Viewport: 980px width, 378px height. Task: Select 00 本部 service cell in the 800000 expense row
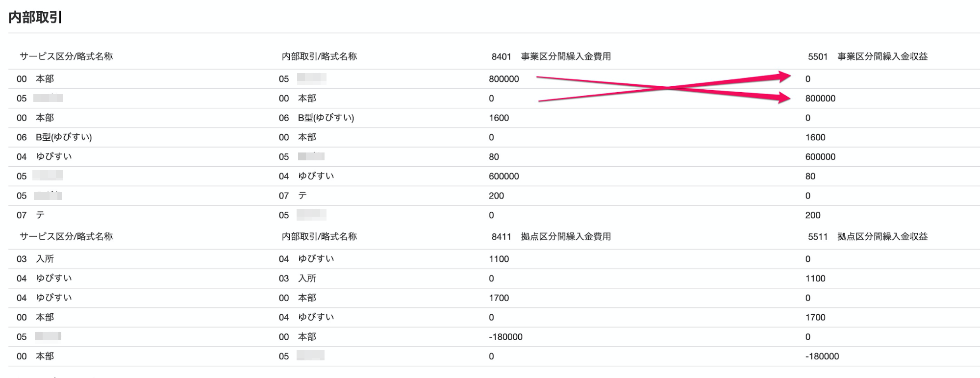[35, 79]
